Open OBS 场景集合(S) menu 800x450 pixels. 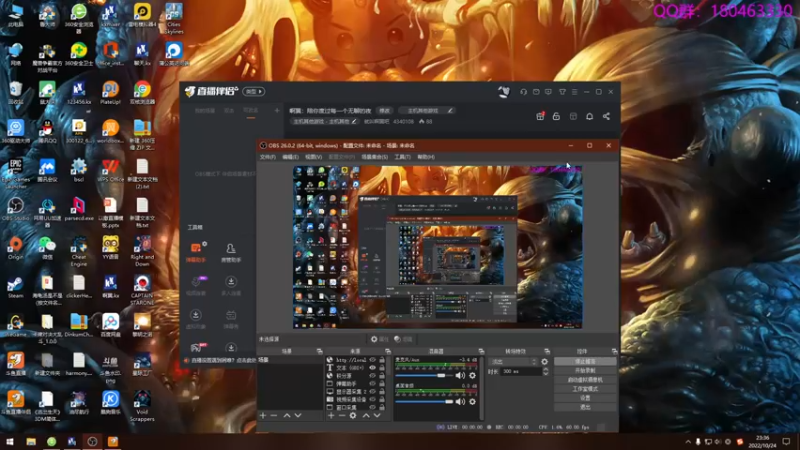[374, 157]
